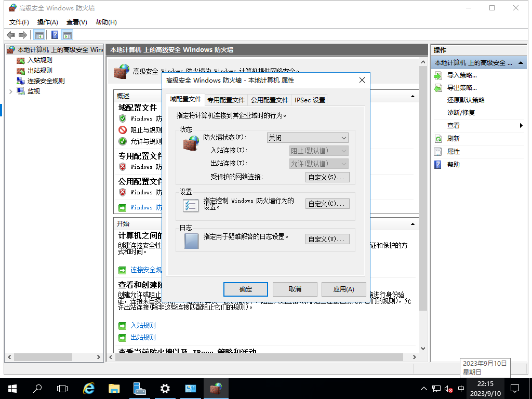The width and height of the screenshot is (532, 399).
Task: Switch to 专用配置文件 tab
Action: pos(226,100)
